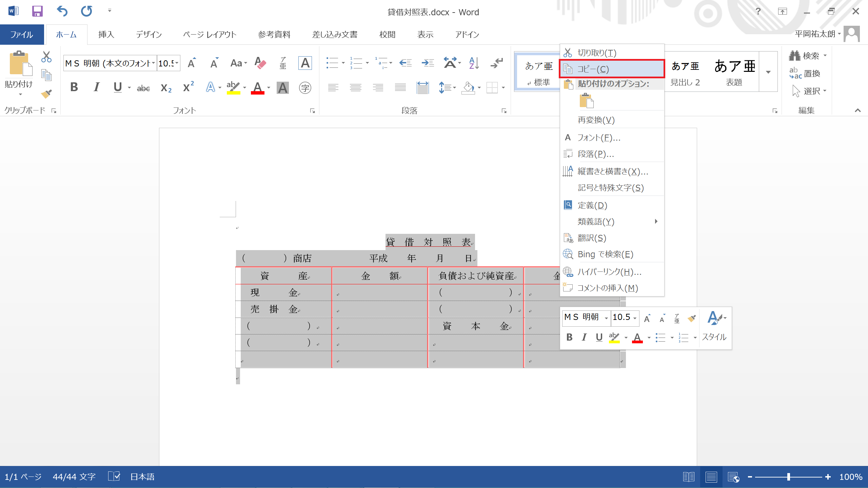The image size is (868, 488).
Task: Click the Sort A-Z icon
Action: (x=474, y=63)
